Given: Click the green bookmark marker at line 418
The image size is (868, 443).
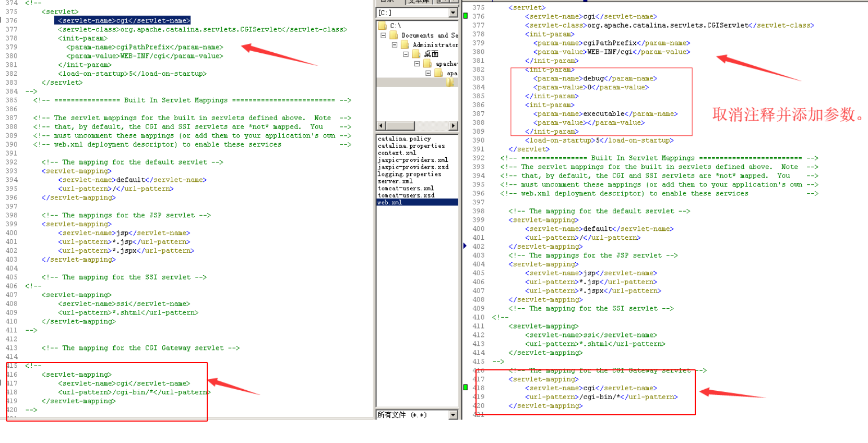Looking at the screenshot, I should click(x=466, y=388).
